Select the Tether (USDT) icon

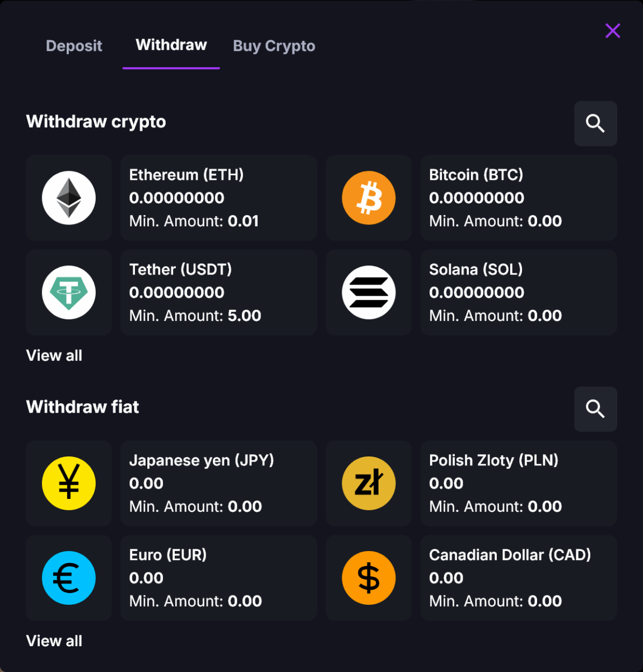[68, 292]
